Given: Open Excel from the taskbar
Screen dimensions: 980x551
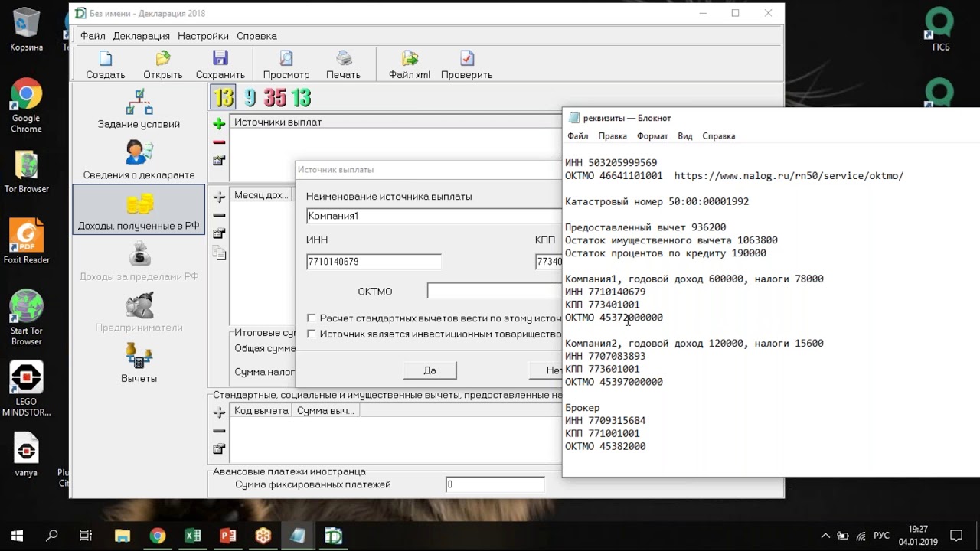Looking at the screenshot, I should [x=192, y=536].
